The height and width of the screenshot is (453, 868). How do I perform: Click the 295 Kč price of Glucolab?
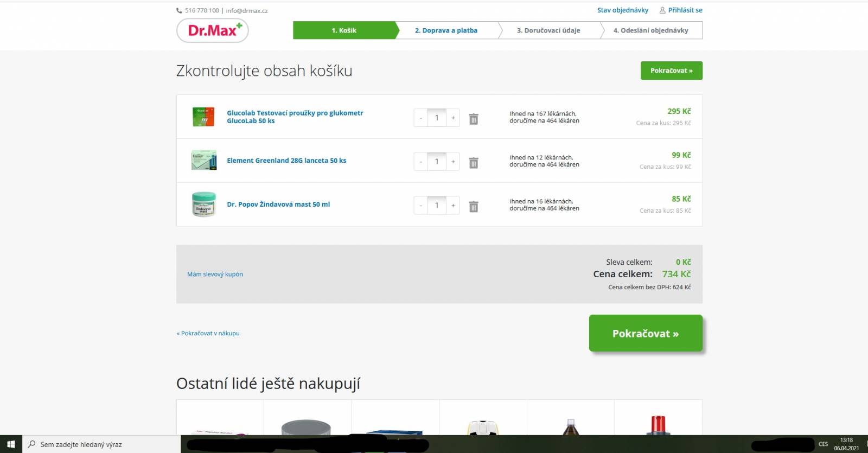pyautogui.click(x=679, y=111)
